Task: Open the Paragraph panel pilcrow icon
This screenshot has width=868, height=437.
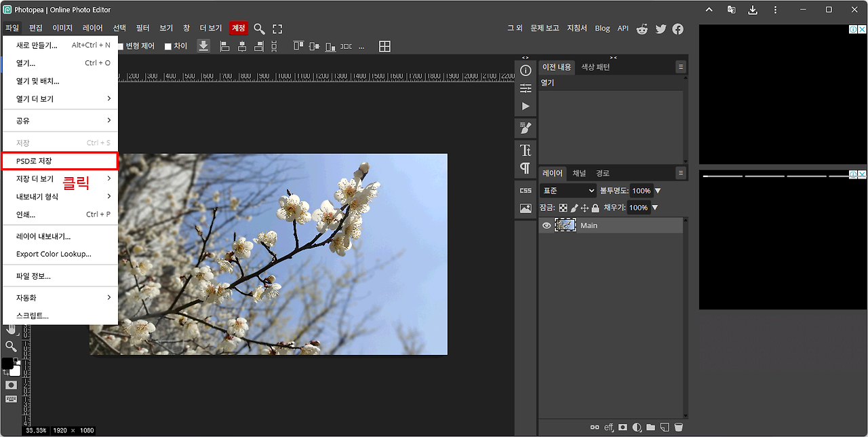Action: 526,168
